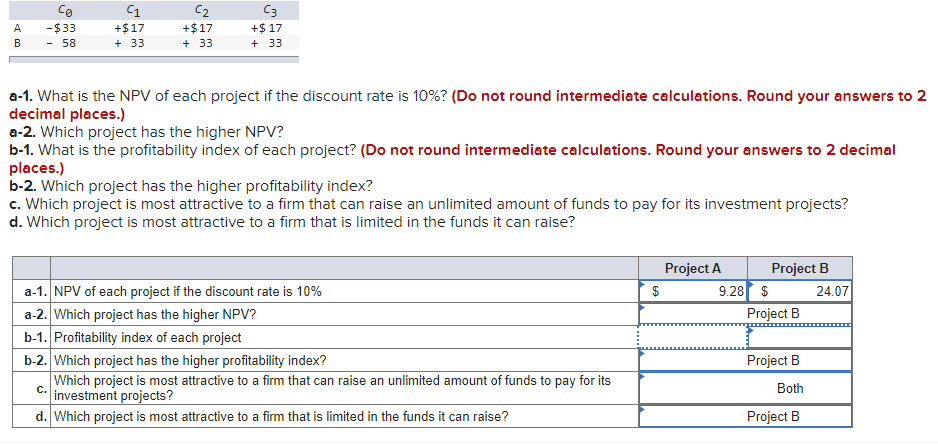Open the limited-funds answer dropdown in row d
Image resolution: width=938 pixels, height=445 pixels.
click(745, 416)
